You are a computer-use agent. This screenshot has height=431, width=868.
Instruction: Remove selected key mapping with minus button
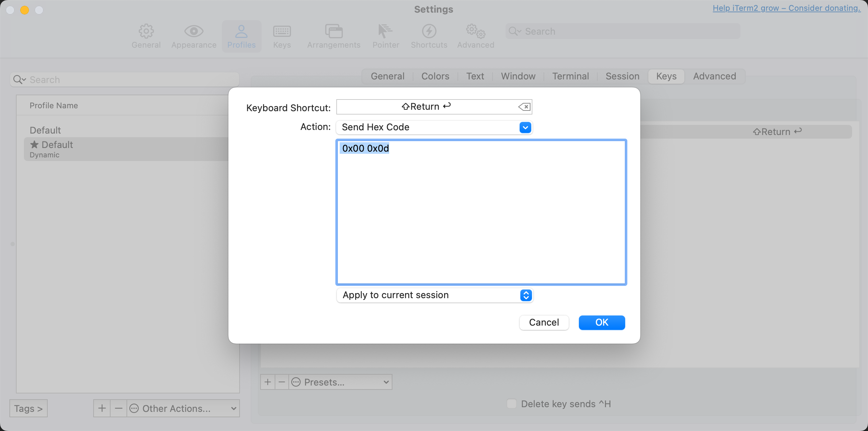[x=282, y=382]
